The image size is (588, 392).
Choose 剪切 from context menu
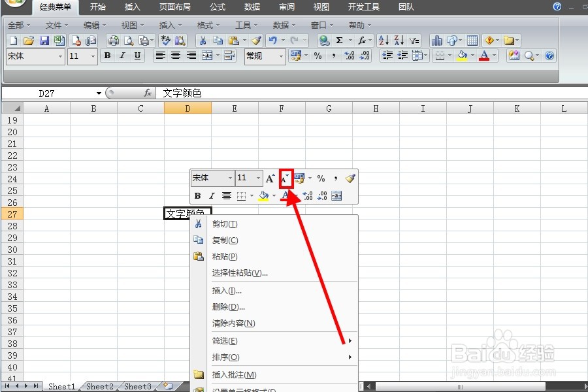click(x=274, y=224)
